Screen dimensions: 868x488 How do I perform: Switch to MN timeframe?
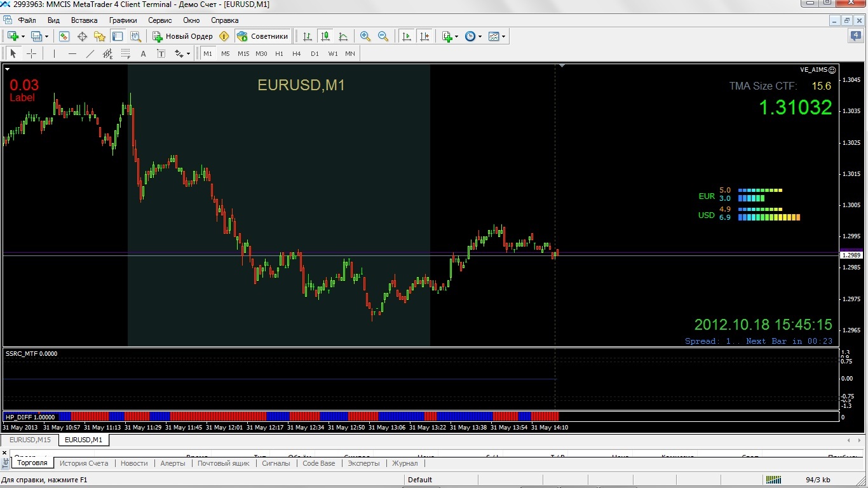350,53
